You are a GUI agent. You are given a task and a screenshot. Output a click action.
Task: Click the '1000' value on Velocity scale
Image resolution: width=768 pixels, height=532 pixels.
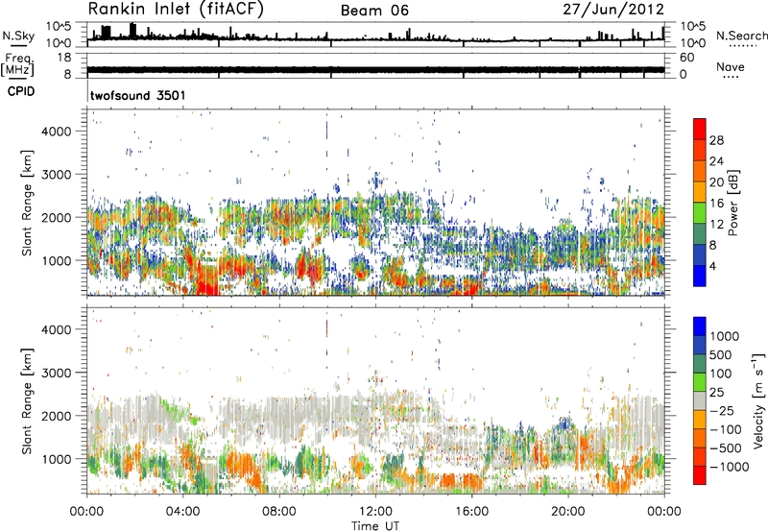[x=725, y=336]
